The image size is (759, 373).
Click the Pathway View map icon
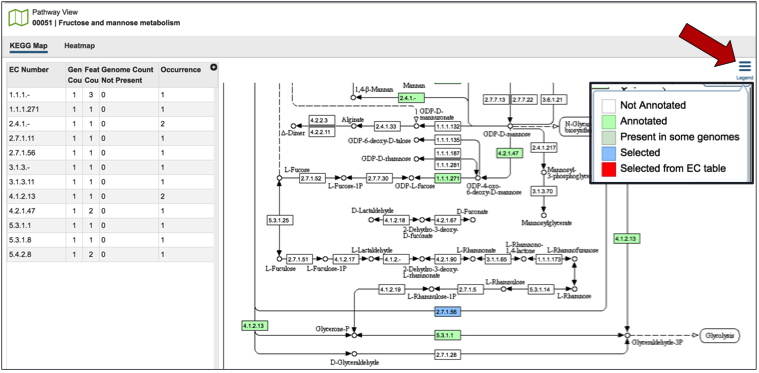[x=18, y=17]
